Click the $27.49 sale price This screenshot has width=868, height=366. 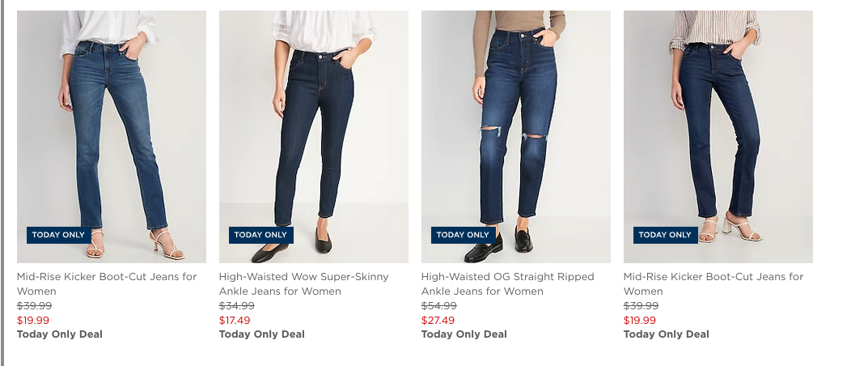(438, 320)
